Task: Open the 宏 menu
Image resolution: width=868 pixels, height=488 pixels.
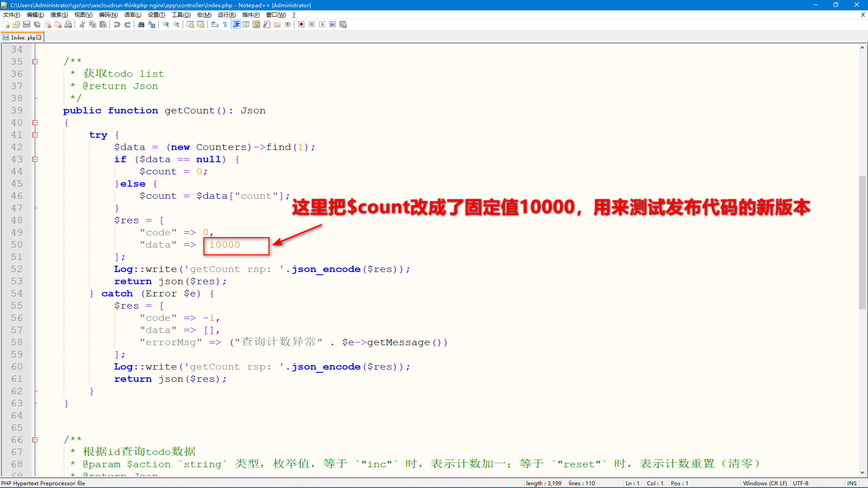Action: [204, 15]
